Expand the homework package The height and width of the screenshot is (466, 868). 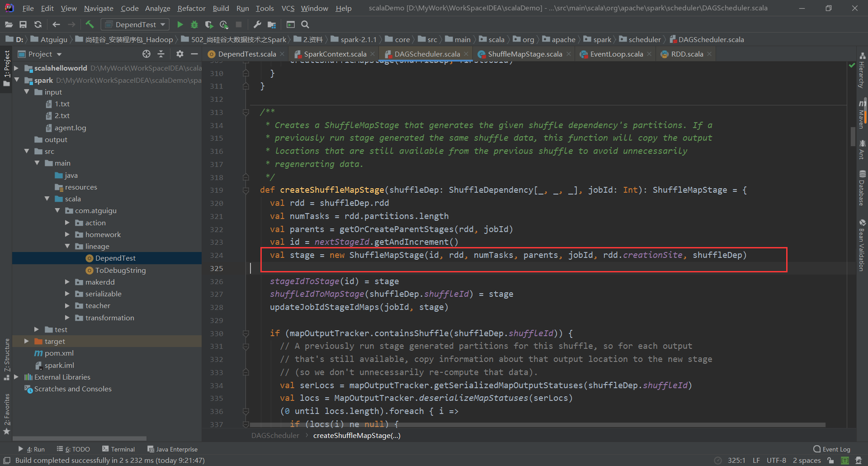67,234
